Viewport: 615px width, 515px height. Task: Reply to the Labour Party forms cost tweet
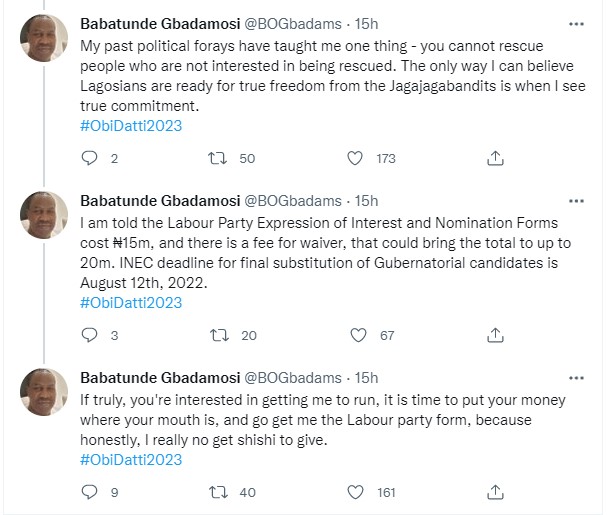tap(89, 335)
